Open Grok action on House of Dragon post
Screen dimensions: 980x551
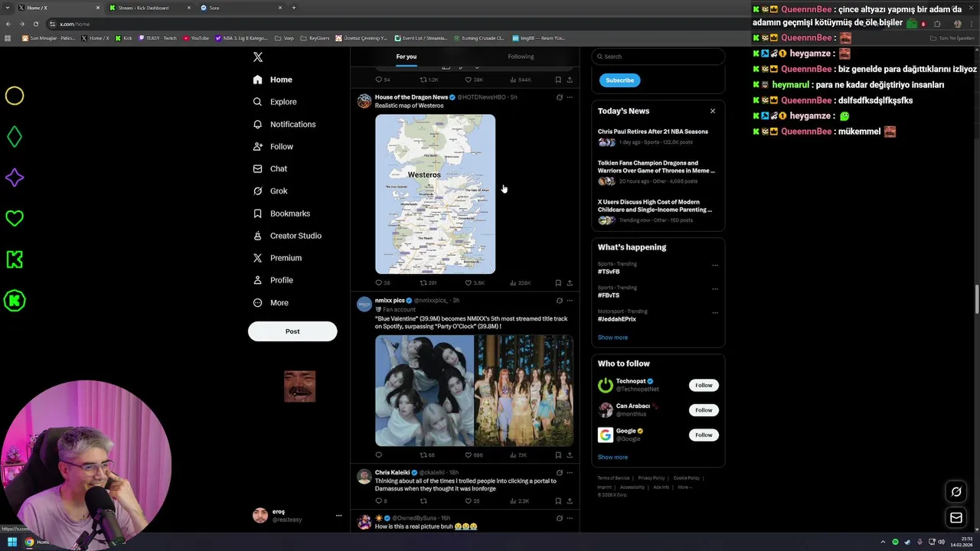pyautogui.click(x=560, y=98)
